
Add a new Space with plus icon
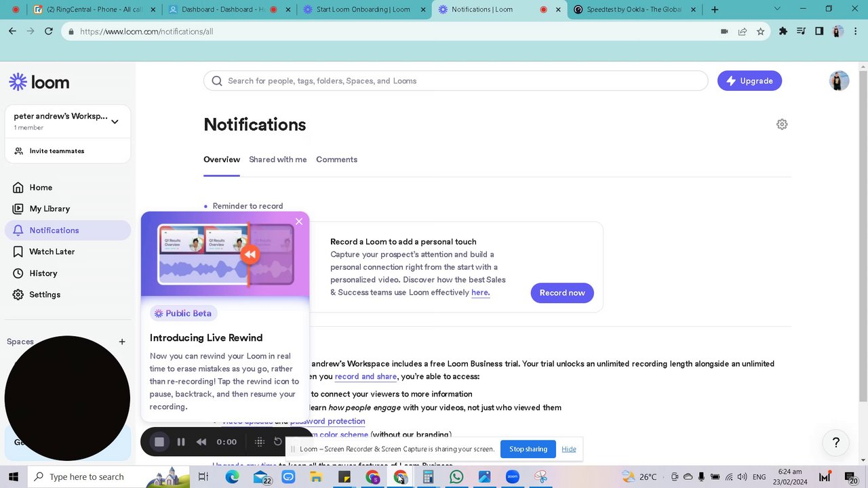tap(122, 342)
